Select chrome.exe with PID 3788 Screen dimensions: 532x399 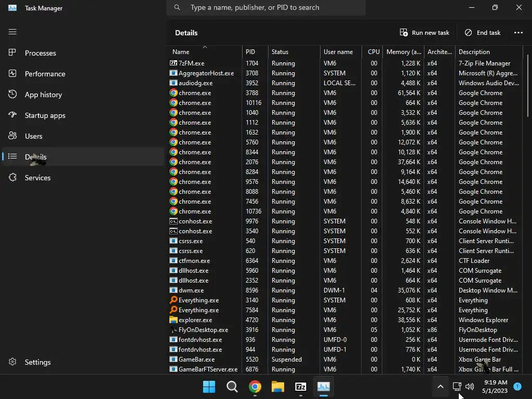(345, 92)
